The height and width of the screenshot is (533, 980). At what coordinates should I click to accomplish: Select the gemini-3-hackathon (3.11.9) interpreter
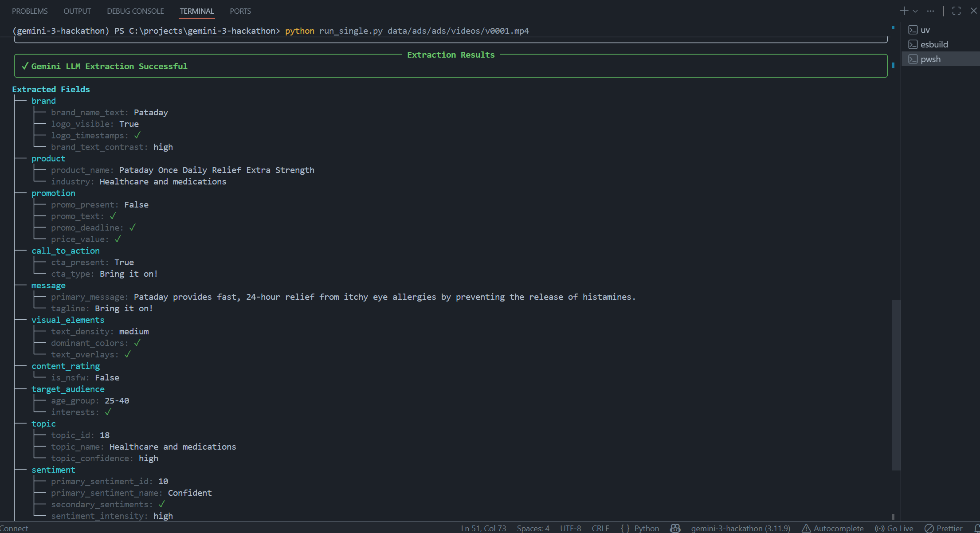click(x=740, y=528)
